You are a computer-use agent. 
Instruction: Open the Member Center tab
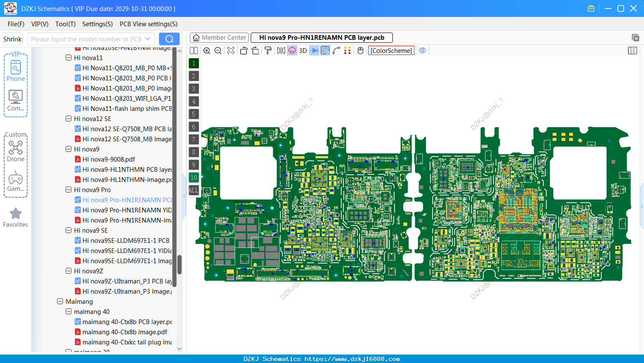219,38
